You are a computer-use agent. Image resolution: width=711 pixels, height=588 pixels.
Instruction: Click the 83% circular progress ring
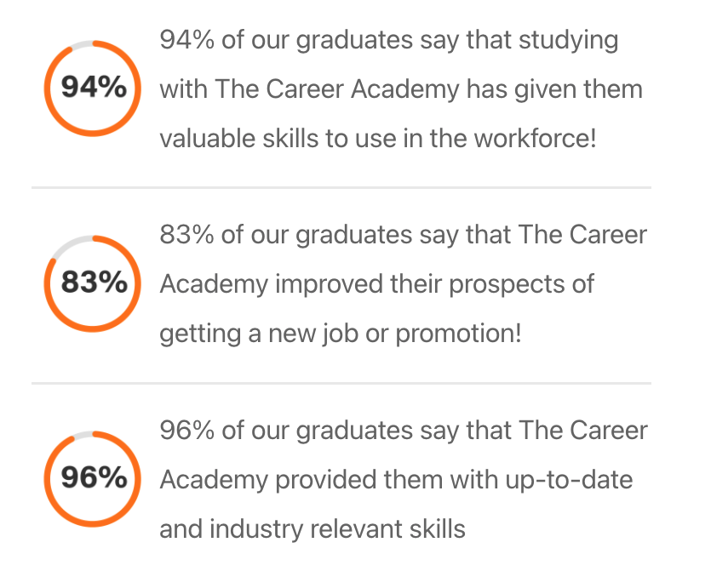(x=93, y=283)
